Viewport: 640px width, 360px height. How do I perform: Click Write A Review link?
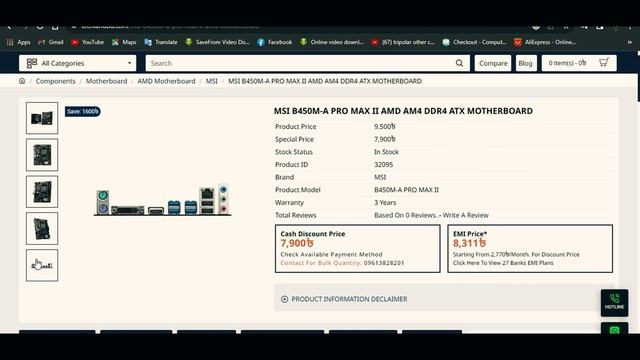[465, 215]
